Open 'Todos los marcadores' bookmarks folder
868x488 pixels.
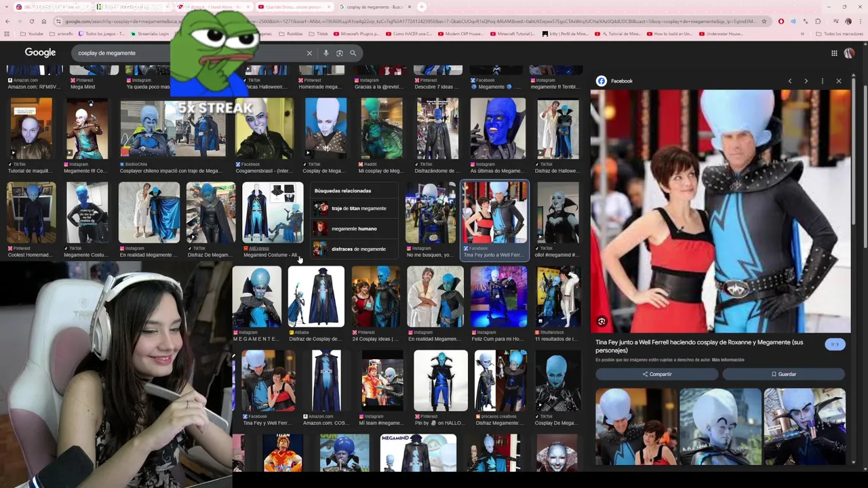coord(839,33)
